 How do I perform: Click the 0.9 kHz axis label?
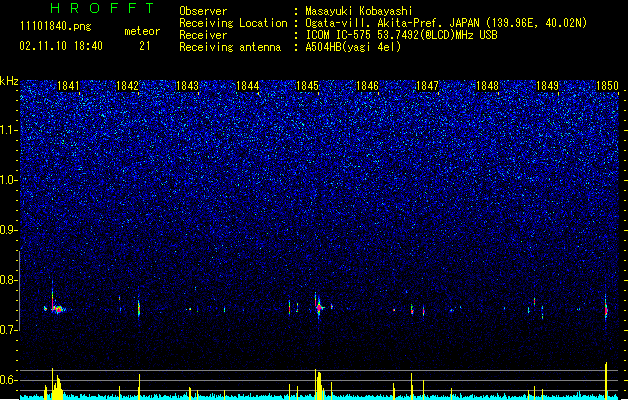pyautogui.click(x=9, y=230)
